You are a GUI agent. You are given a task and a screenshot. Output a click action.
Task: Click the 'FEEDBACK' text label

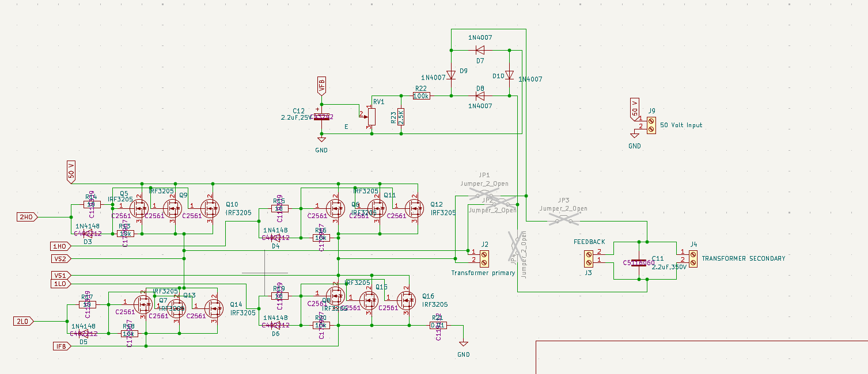pyautogui.click(x=589, y=242)
